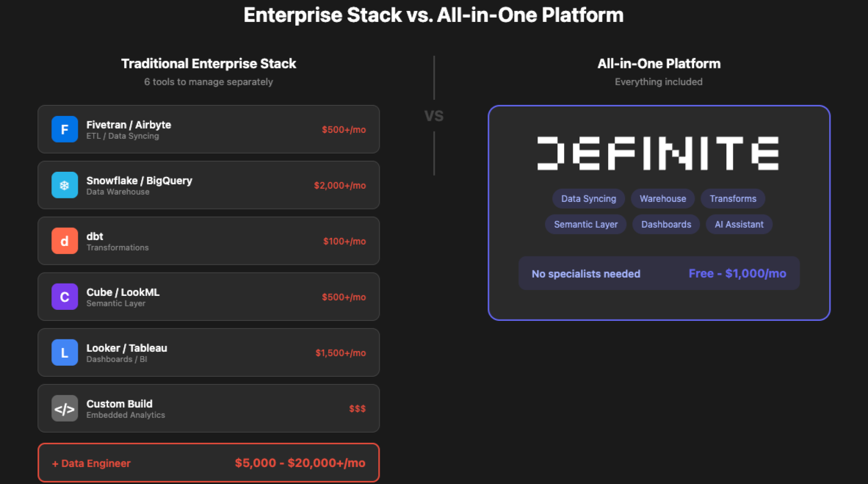Select the All-in-One Platform heading
The width and height of the screenshot is (868, 484).
(x=659, y=63)
